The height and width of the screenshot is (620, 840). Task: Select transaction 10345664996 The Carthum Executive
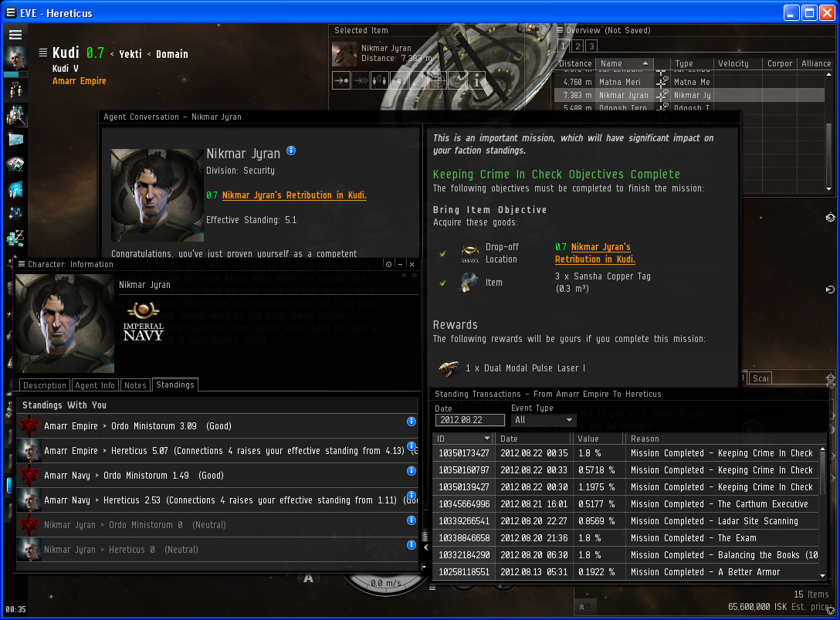625,503
